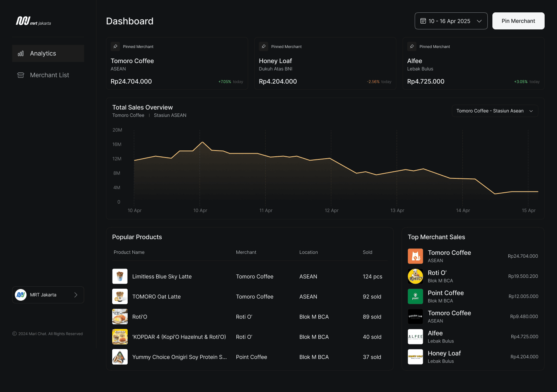This screenshot has height=392, width=557.
Task: Click the pin icon on Tomoro Coffee card
Action: point(115,46)
